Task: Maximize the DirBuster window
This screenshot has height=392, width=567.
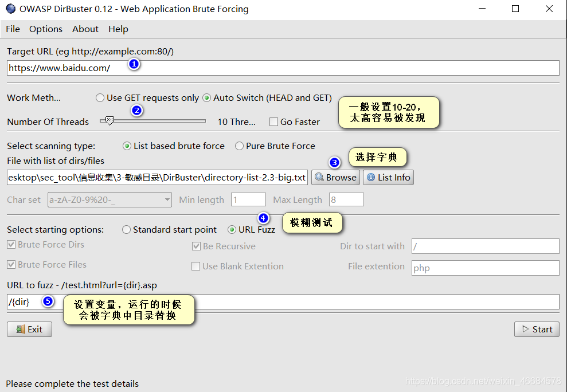Action: (515, 9)
